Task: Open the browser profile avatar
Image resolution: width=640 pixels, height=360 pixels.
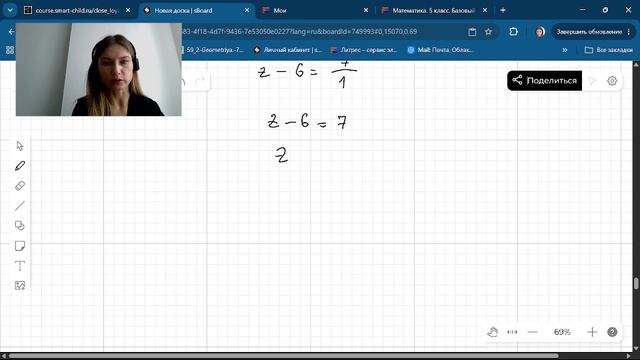Action: coord(540,31)
